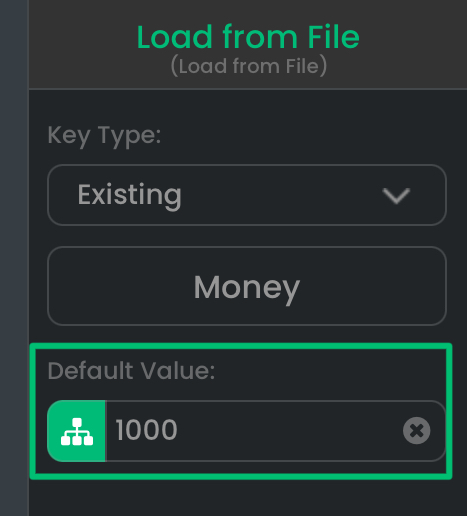The height and width of the screenshot is (516, 467).
Task: Click the empty panel area below Default Value
Action: point(248,498)
